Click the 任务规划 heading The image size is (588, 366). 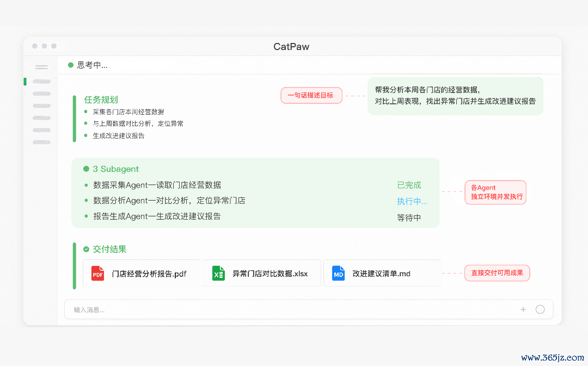tap(101, 100)
